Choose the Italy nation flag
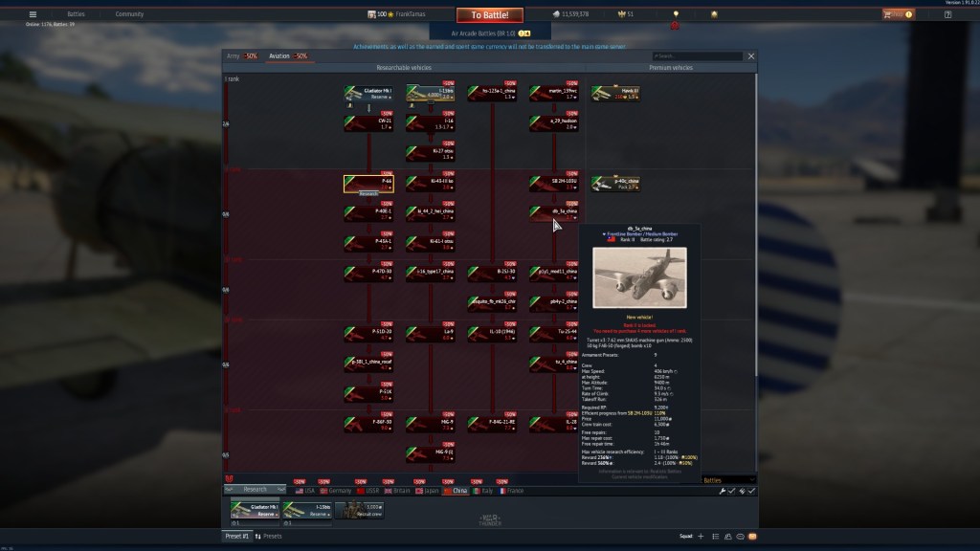 point(481,491)
